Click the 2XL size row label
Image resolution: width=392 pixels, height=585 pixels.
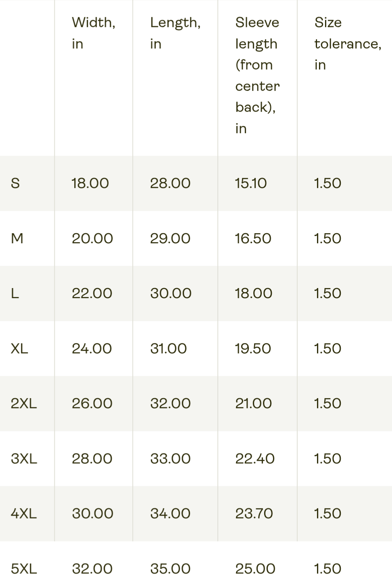coord(24,403)
